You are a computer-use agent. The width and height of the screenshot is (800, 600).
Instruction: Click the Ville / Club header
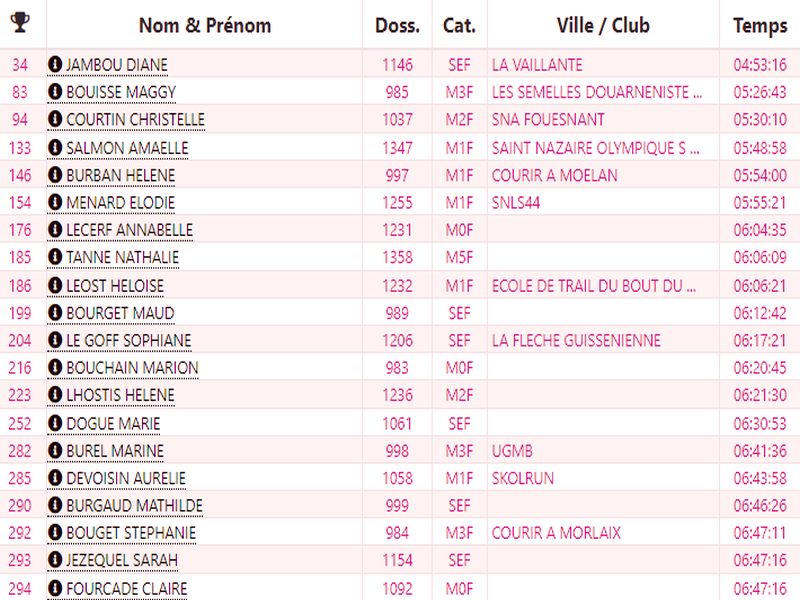tap(602, 25)
